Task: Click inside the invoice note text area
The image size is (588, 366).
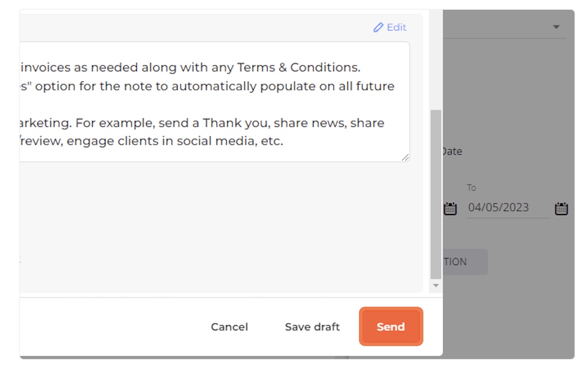Action: tap(214, 102)
